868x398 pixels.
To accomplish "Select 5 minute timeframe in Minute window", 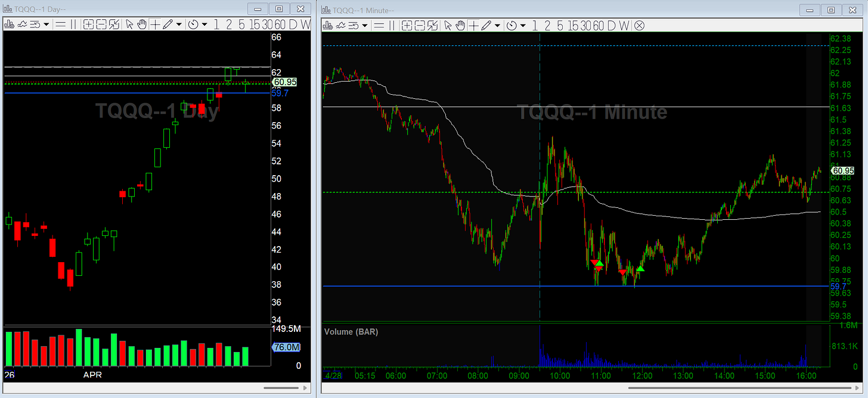I will 560,25.
